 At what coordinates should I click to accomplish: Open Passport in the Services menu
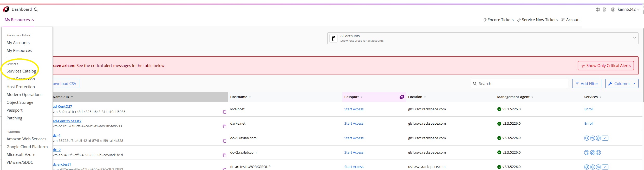15,110
